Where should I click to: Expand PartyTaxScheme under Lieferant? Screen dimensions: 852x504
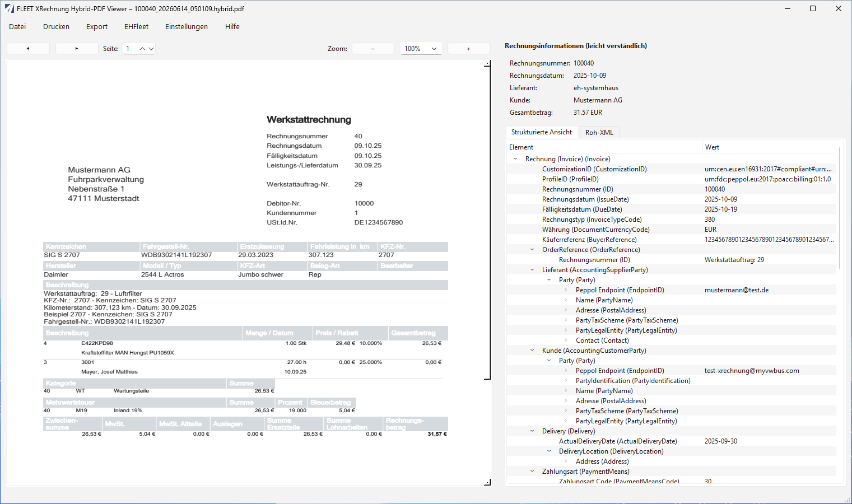tap(566, 320)
